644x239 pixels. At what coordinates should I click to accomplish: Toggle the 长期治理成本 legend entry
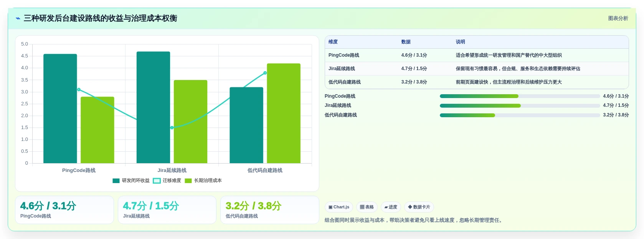(x=203, y=180)
